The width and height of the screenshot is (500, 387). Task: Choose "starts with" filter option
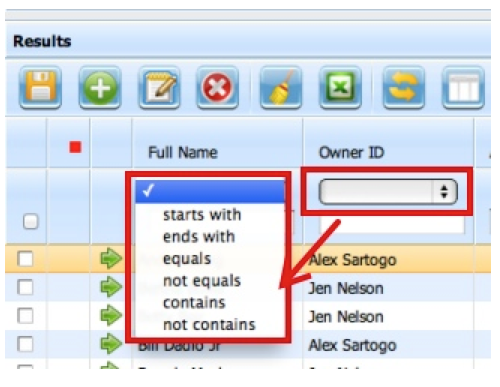tap(202, 215)
